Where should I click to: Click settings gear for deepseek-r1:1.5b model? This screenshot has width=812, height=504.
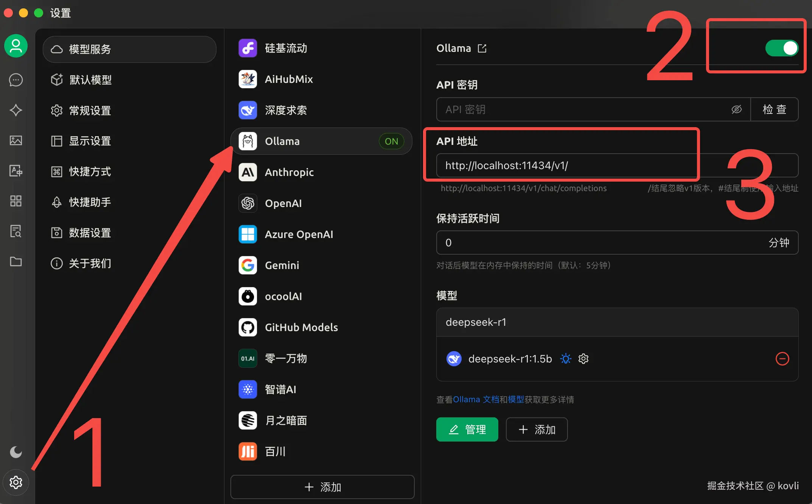click(x=583, y=359)
